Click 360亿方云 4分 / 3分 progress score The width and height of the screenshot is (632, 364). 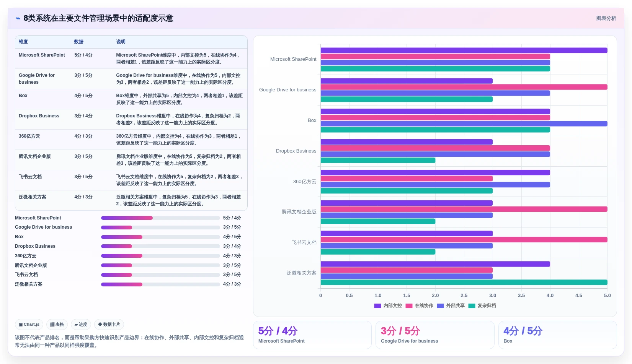(x=232, y=256)
